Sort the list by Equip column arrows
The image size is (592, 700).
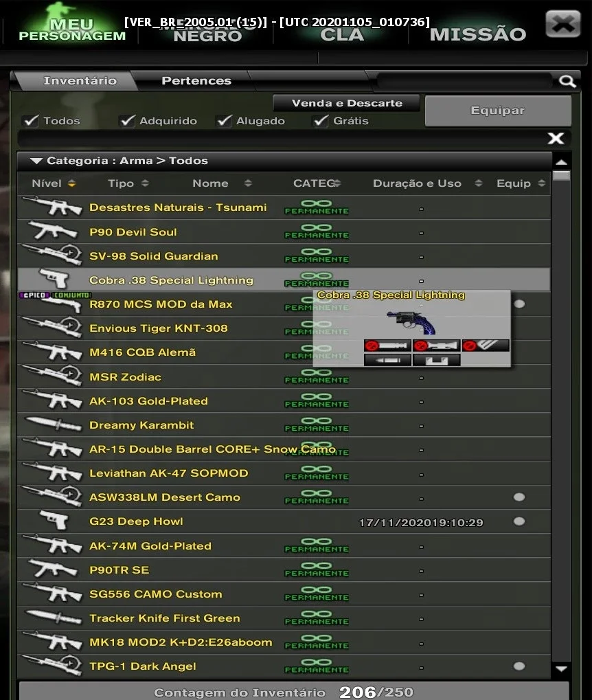click(x=542, y=183)
